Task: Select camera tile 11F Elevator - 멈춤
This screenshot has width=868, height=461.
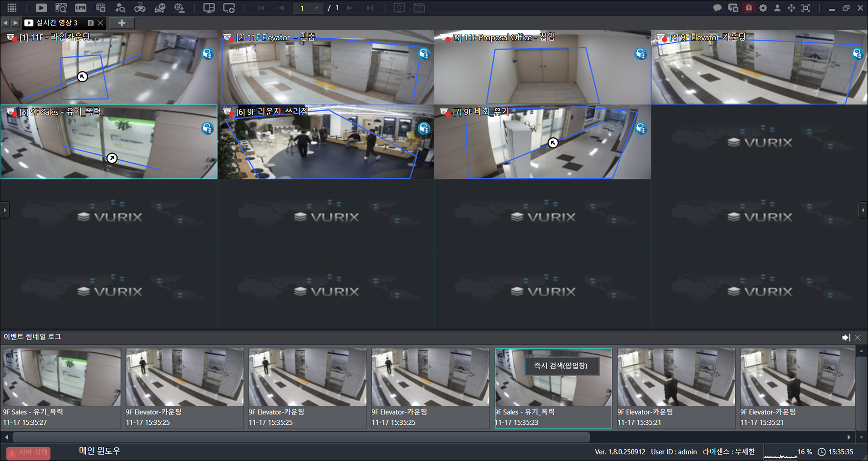Action: click(x=326, y=67)
